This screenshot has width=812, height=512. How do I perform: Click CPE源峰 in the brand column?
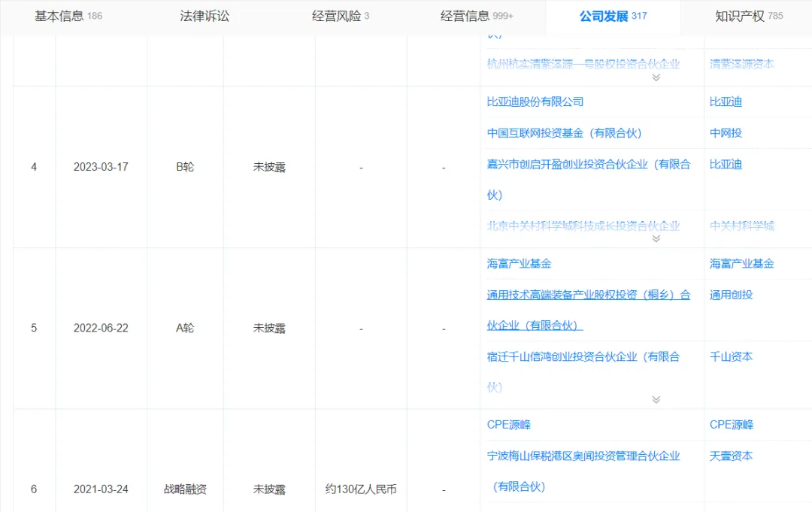click(x=732, y=425)
